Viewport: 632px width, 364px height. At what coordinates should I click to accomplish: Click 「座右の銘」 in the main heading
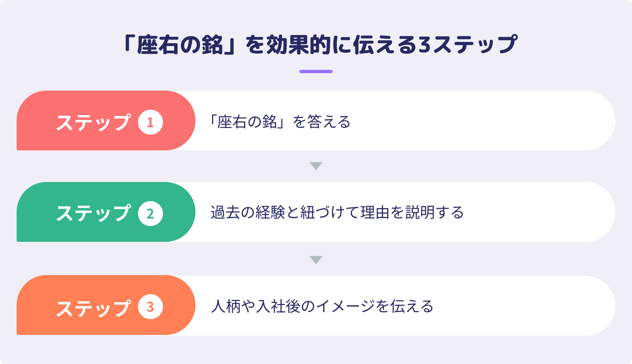click(x=180, y=45)
